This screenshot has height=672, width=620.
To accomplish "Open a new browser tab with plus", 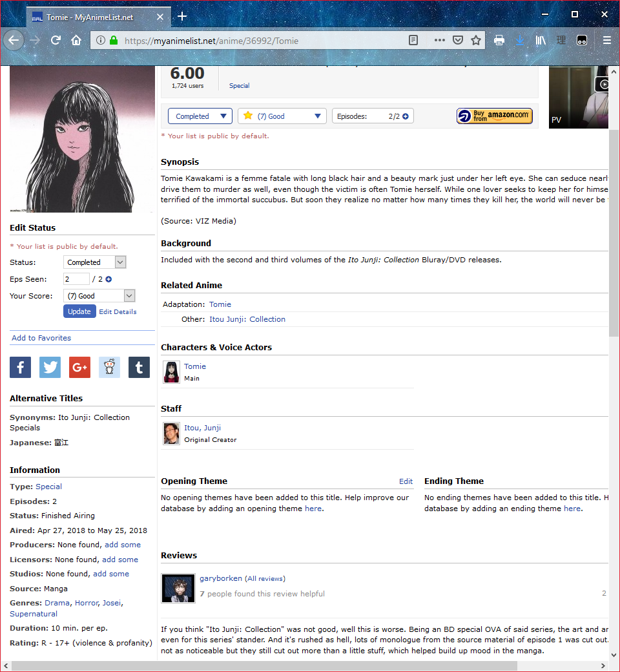I will coord(182,16).
